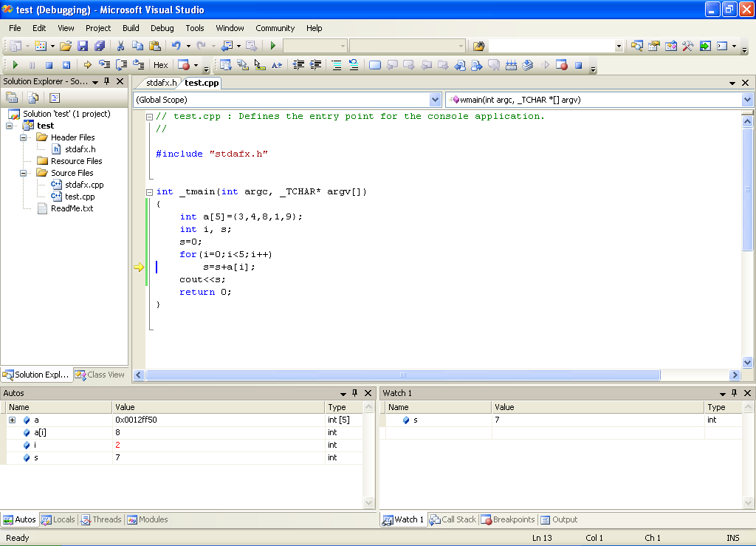Screen dimensions: 756x546
Task: Close the active test.cpp document
Action: pos(745,83)
